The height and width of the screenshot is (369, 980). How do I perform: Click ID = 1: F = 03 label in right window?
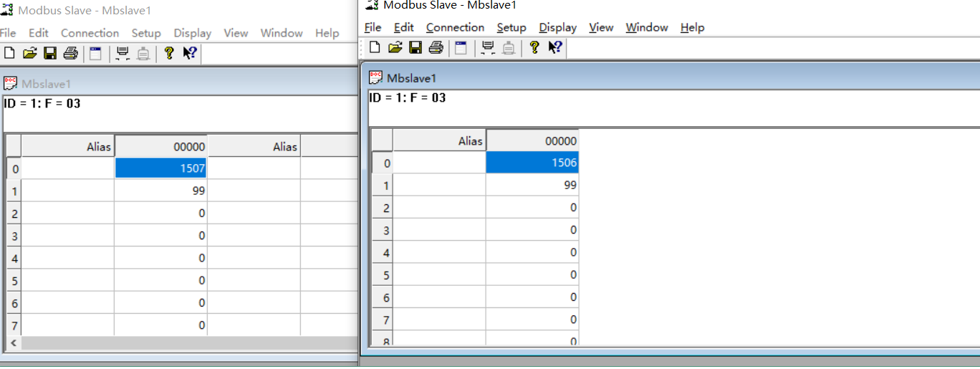407,97
